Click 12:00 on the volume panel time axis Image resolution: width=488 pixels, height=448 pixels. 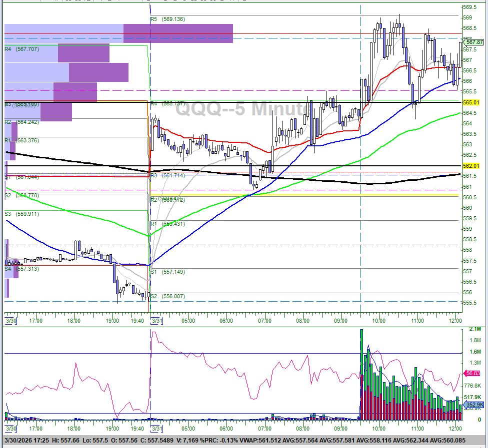[455, 429]
